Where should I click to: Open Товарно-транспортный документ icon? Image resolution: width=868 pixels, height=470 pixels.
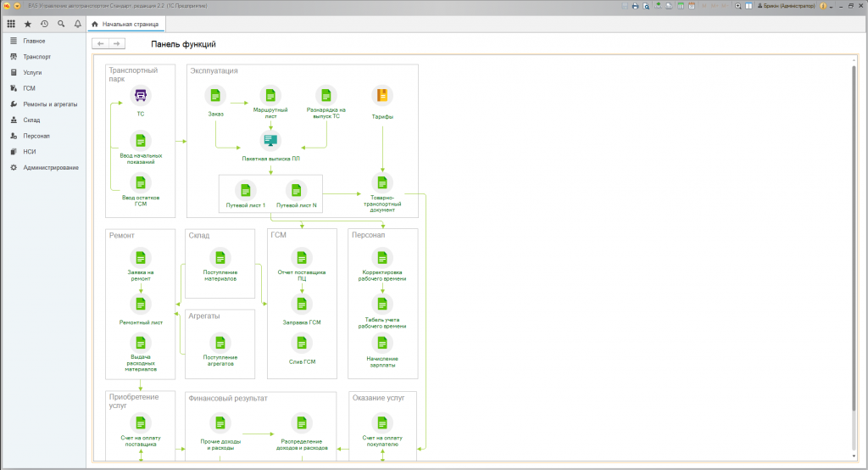382,183
